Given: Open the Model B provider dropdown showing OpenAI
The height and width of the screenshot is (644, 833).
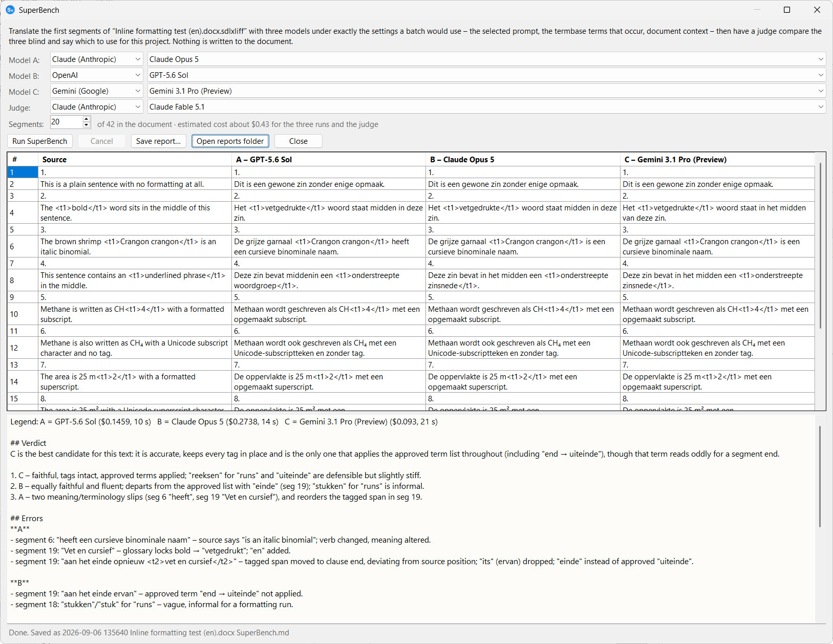Looking at the screenshot, I should 96,75.
